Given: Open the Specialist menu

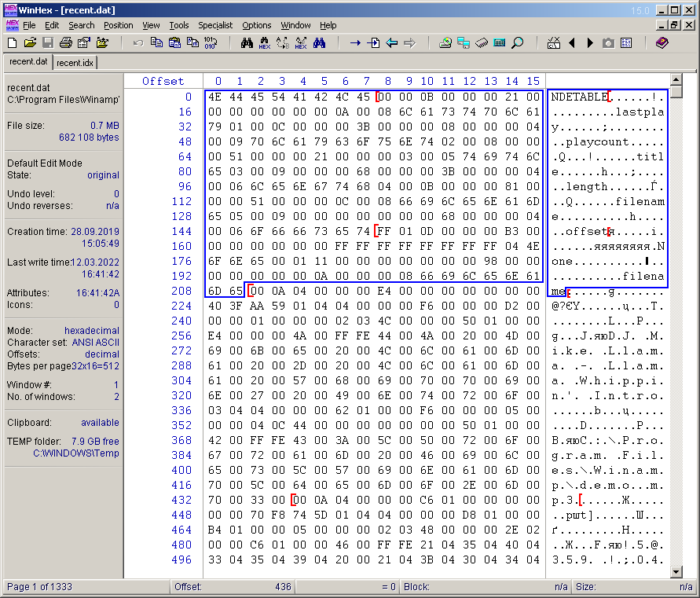Looking at the screenshot, I should [x=215, y=25].
